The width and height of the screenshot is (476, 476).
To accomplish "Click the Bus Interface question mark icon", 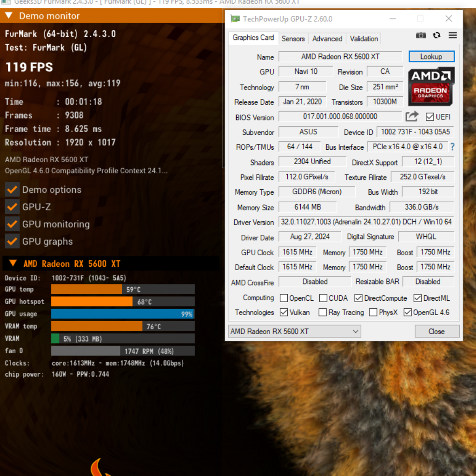I will click(x=452, y=147).
